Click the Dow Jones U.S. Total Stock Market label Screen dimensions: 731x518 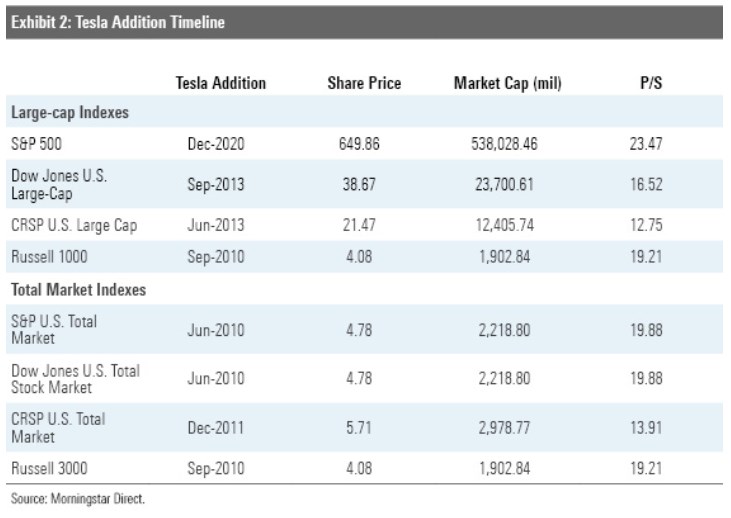pos(75,378)
